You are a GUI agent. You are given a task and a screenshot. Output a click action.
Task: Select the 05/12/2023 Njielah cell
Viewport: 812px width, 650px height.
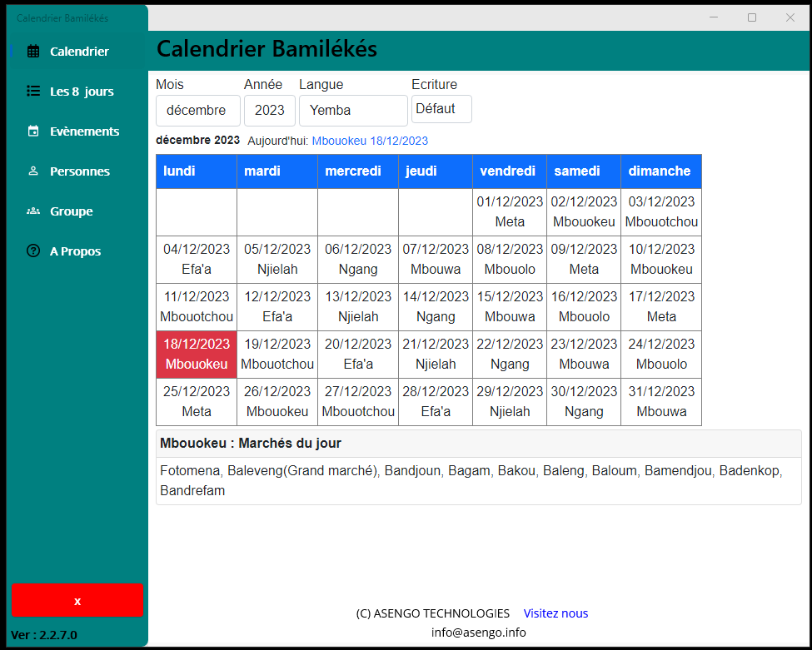277,260
